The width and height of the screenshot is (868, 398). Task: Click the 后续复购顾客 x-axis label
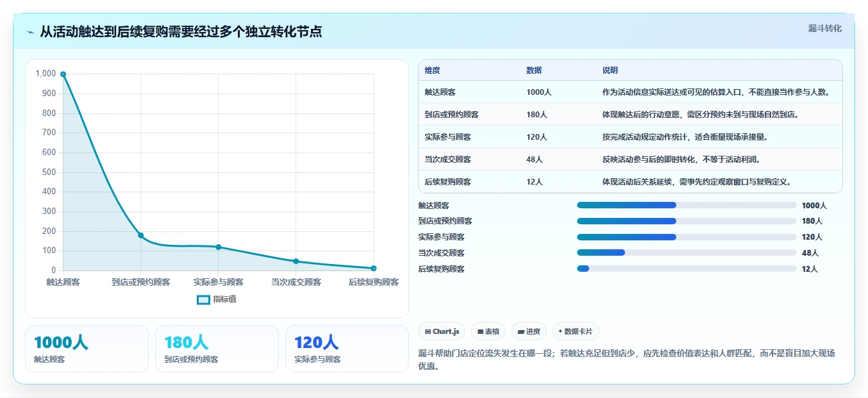pyautogui.click(x=373, y=282)
